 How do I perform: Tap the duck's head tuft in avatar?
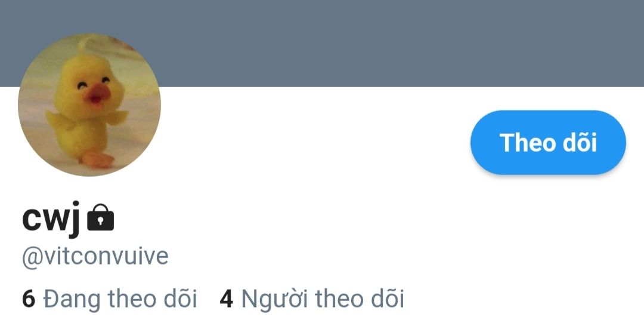point(86,44)
